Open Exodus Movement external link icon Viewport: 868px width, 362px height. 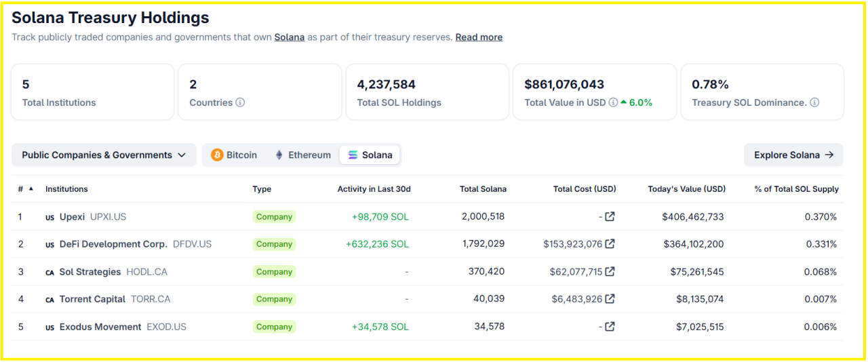610,327
